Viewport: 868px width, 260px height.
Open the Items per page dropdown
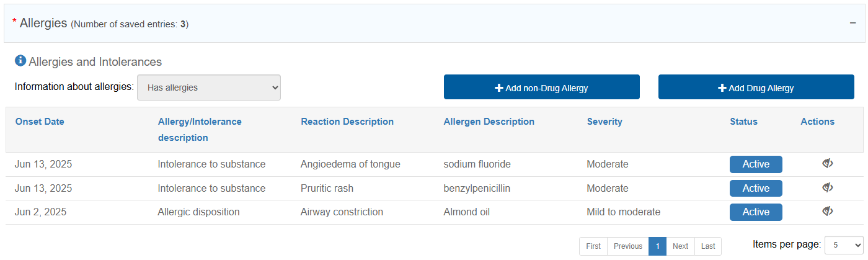tap(843, 245)
